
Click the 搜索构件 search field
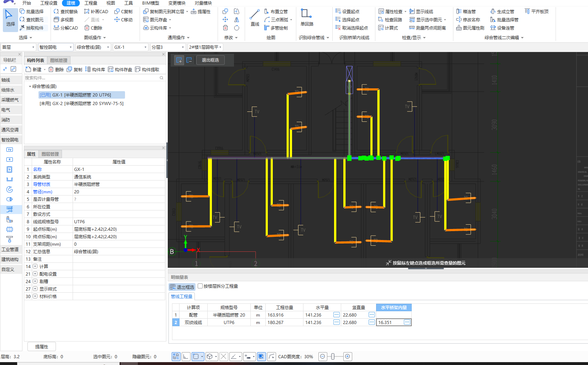[x=94, y=78]
